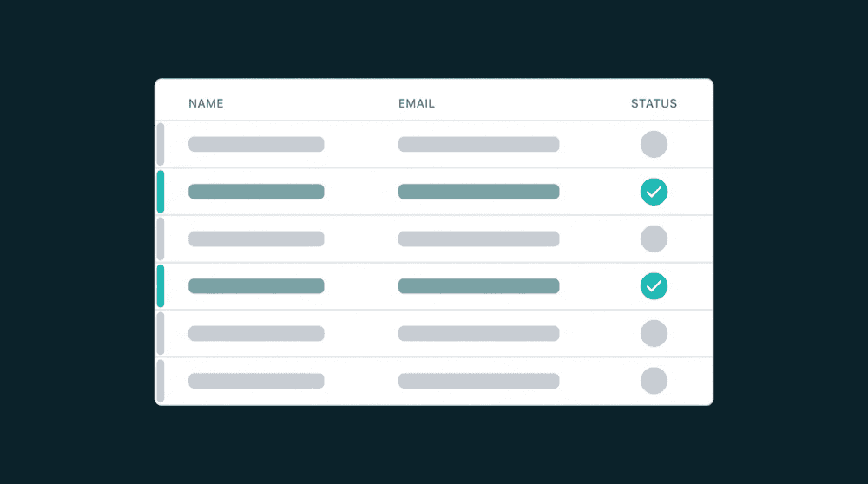Select the highlighted name bar in the fourth row
Image resolution: width=868 pixels, height=484 pixels.
(x=256, y=286)
